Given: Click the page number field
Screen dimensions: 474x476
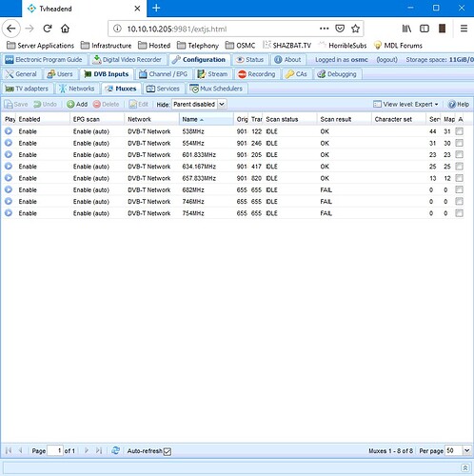Looking at the screenshot, I should [55, 450].
